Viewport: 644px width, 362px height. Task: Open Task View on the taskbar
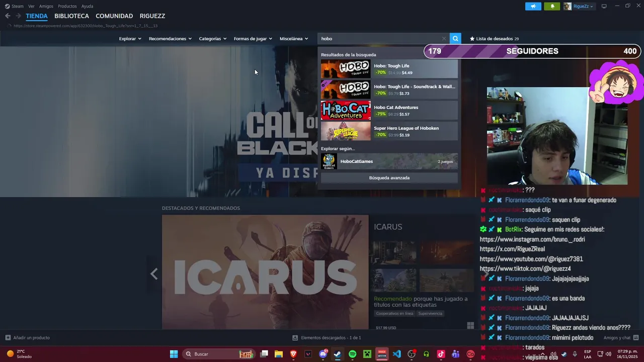(x=264, y=354)
